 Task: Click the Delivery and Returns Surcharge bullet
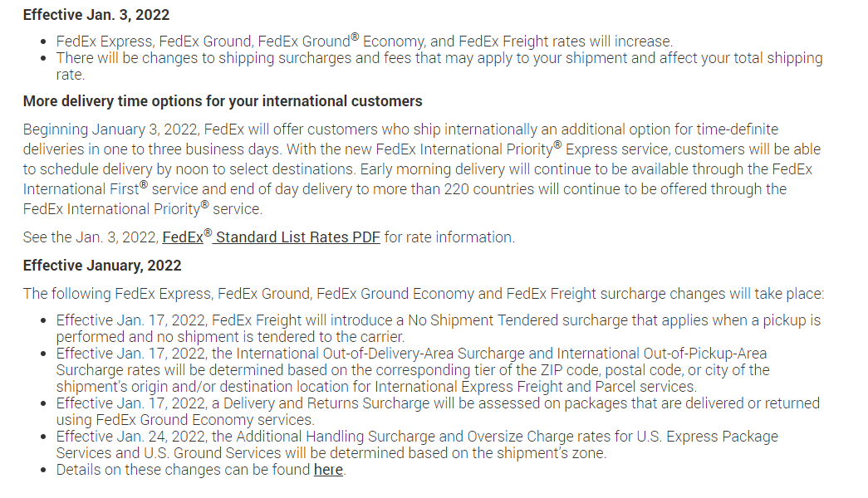tap(438, 403)
